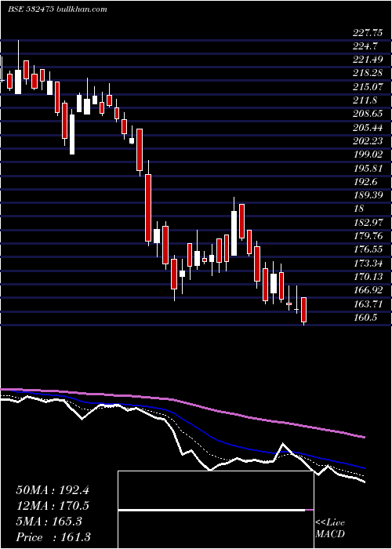
Task: Select the 189.39 price level label
Action: (x=368, y=195)
